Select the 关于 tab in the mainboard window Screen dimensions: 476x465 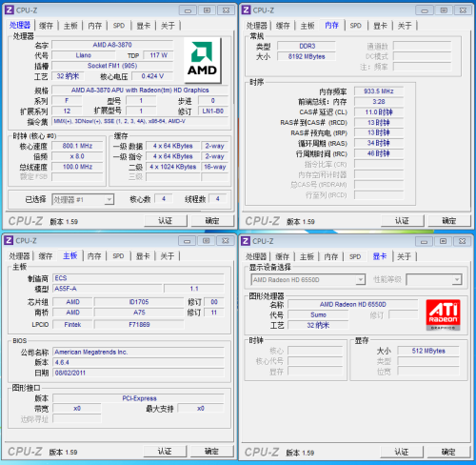tap(167, 256)
